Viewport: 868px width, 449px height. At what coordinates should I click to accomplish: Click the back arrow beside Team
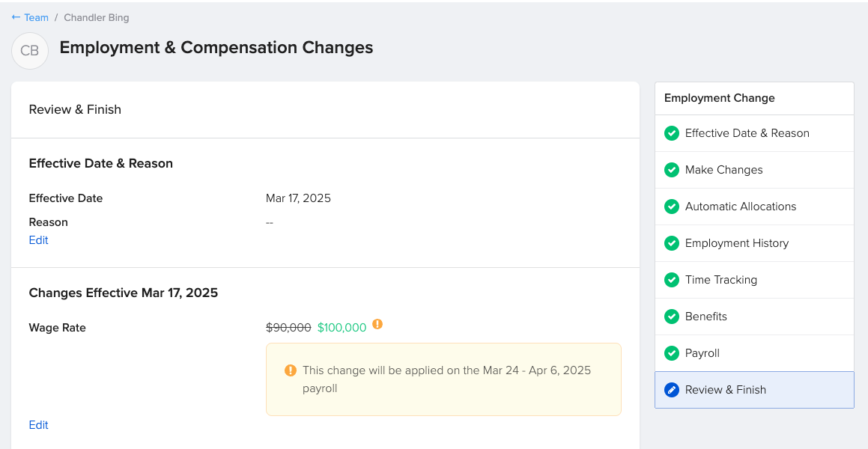[x=16, y=17]
